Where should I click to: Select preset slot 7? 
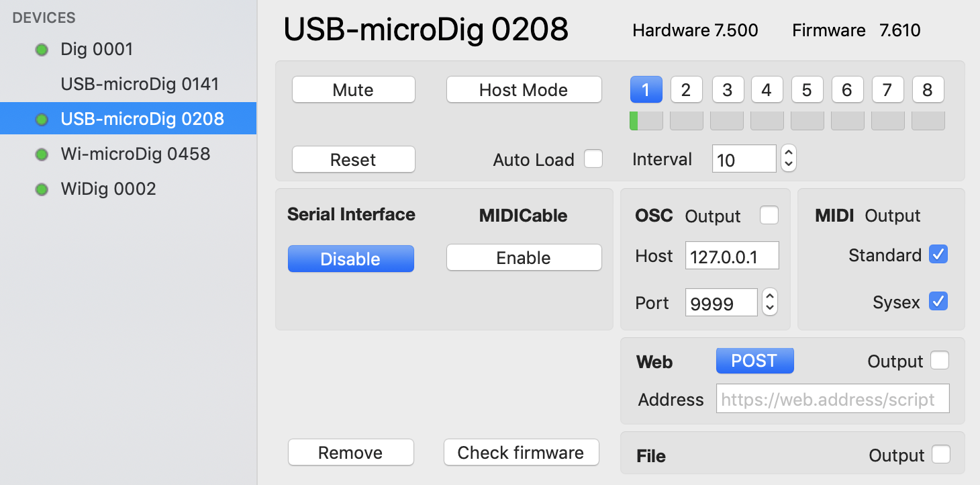tap(888, 89)
